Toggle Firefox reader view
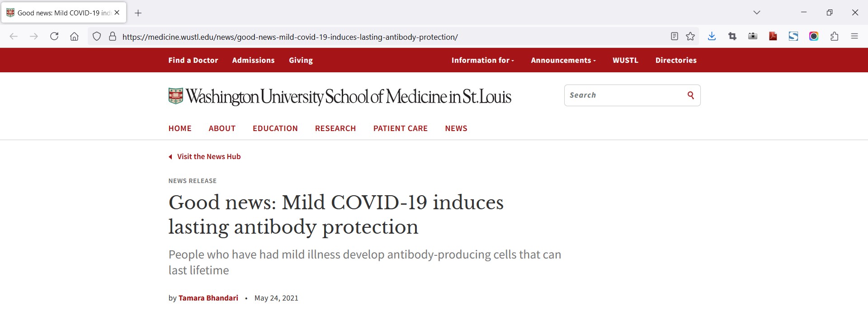 click(x=675, y=37)
